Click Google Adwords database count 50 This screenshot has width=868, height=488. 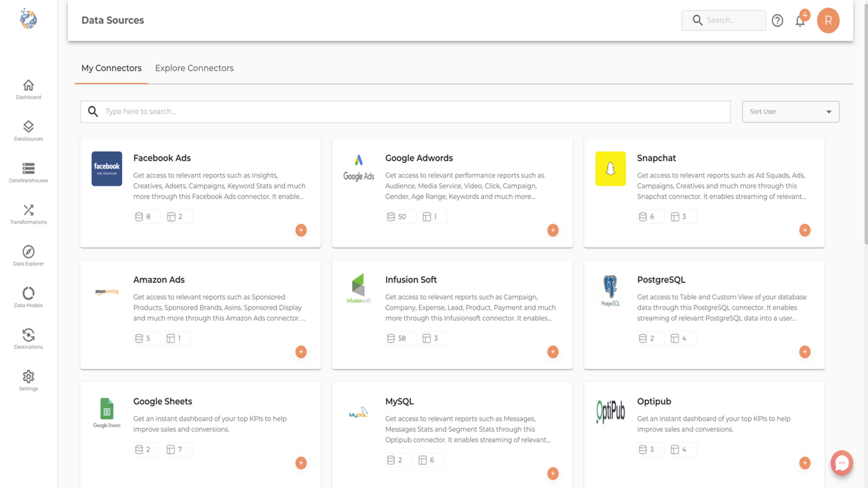(x=399, y=217)
